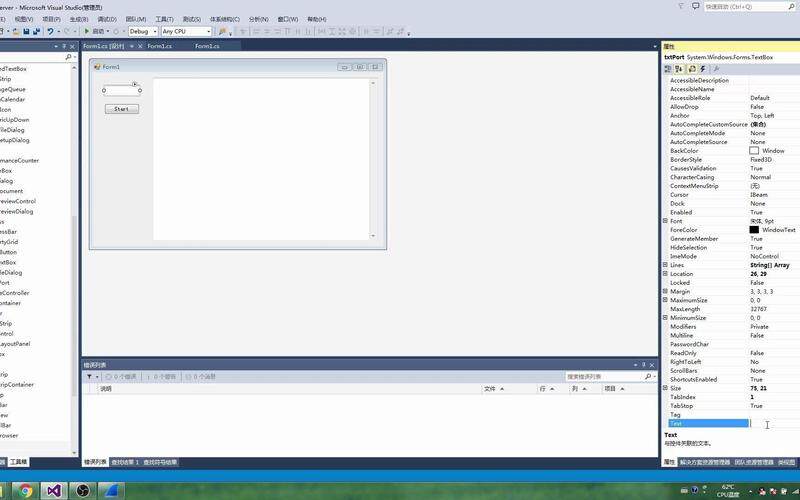Viewport: 800px width, 500px height.
Task: Click the Undo arrow in toolbar
Action: pyautogui.click(x=50, y=32)
